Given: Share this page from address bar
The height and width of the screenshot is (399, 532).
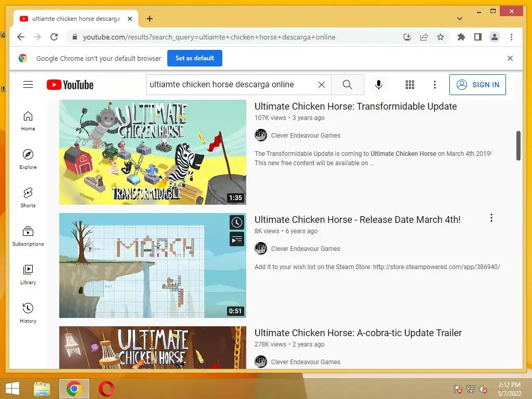Looking at the screenshot, I should [x=424, y=37].
